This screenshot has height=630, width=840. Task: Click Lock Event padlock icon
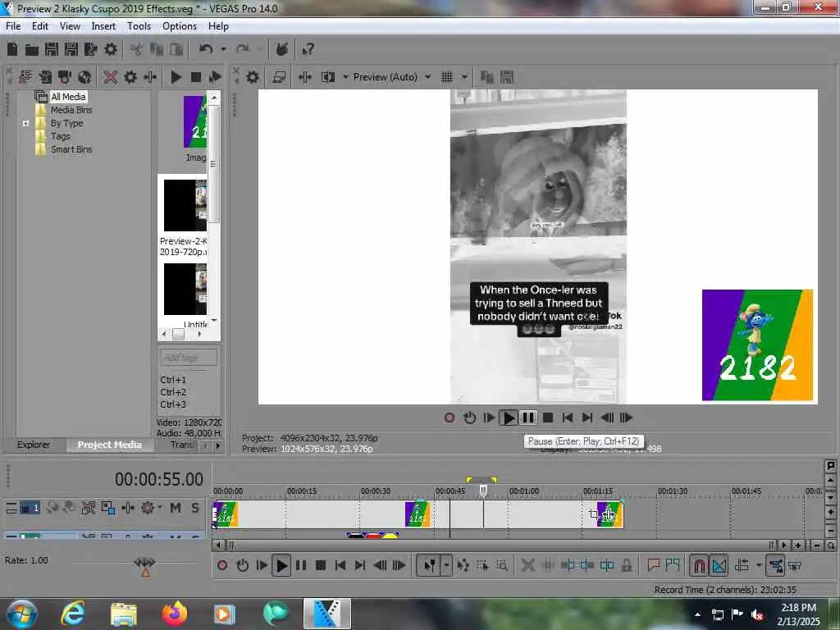coord(626,565)
